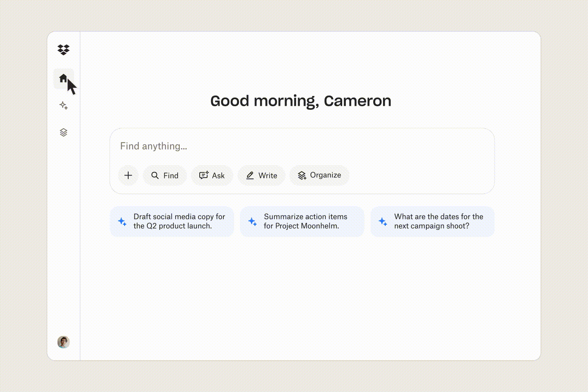Viewport: 588px width, 392px height.
Task: Select the Write mode button
Action: click(261, 175)
